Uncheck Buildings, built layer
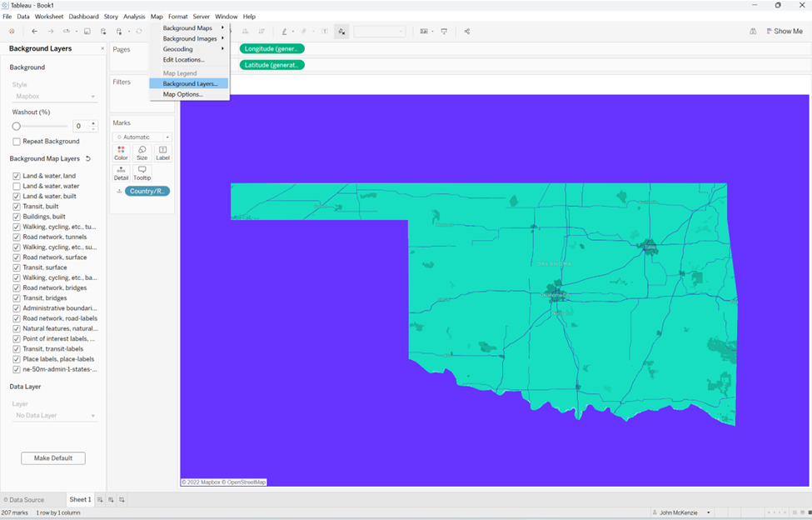The width and height of the screenshot is (812, 520). pyautogui.click(x=17, y=217)
